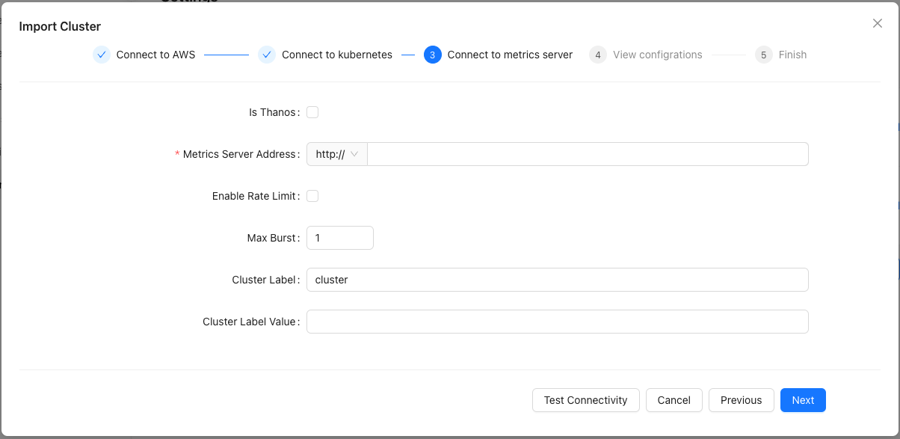Enable the Is Thanos checkbox
This screenshot has height=439, width=900.
pos(312,112)
